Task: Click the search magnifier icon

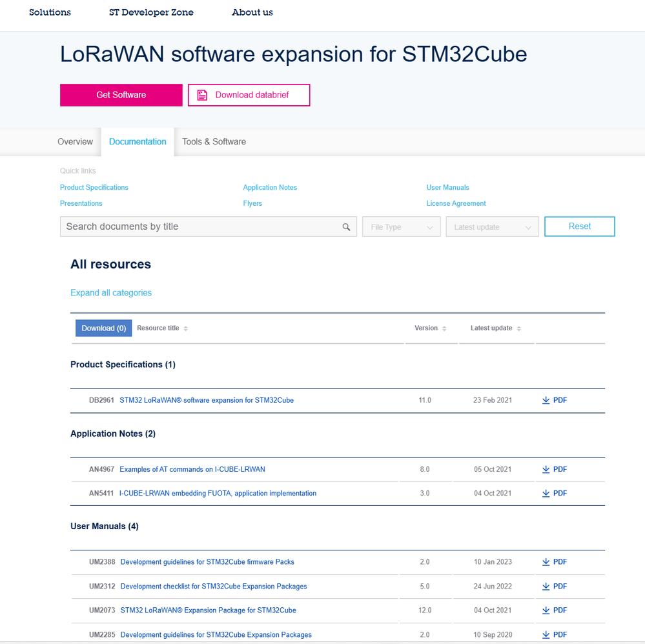Action: [346, 227]
